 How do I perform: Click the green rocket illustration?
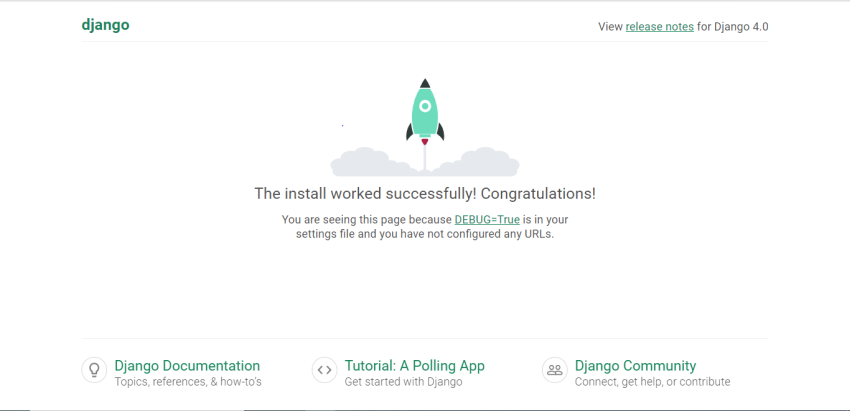(x=425, y=111)
